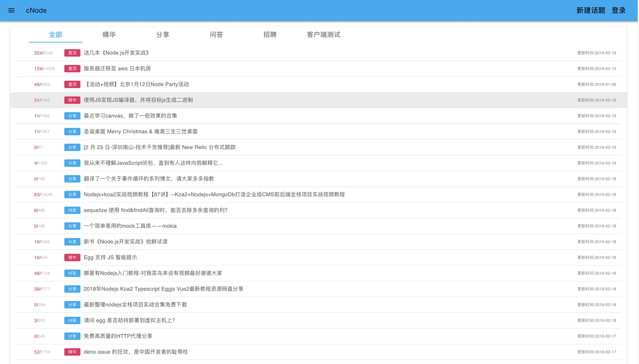Open topic about JavaScript闭包
Screen dimensions: 639x364
(153, 163)
